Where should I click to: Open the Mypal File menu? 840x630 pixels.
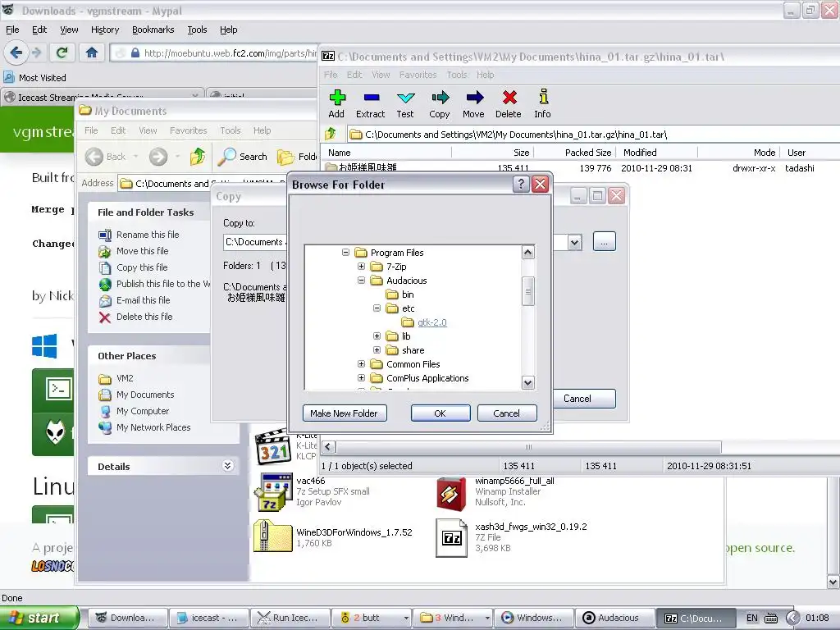pos(12,30)
